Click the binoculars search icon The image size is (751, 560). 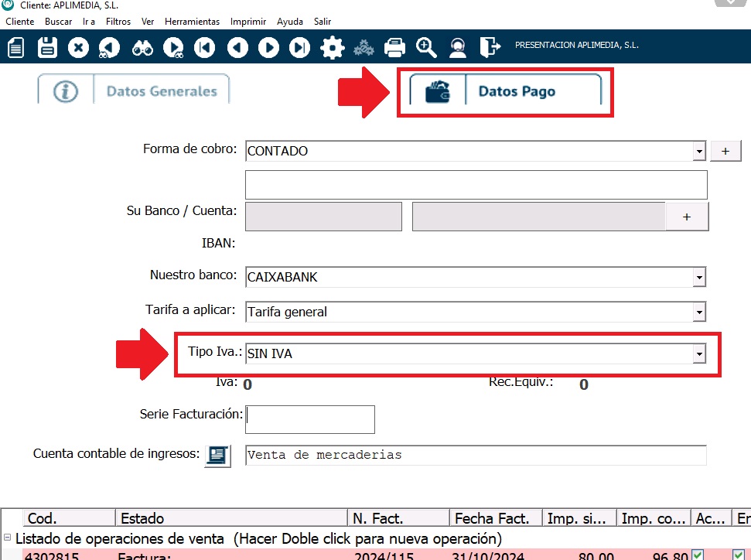142,48
